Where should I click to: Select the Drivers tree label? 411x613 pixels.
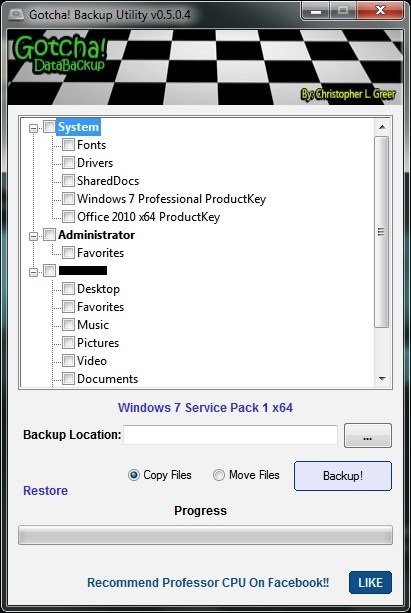95,163
